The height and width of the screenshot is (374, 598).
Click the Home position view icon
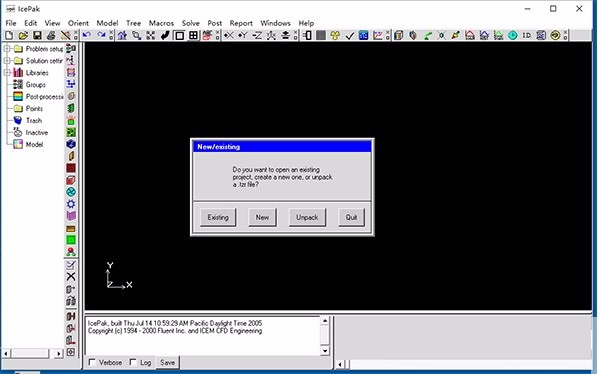(122, 35)
